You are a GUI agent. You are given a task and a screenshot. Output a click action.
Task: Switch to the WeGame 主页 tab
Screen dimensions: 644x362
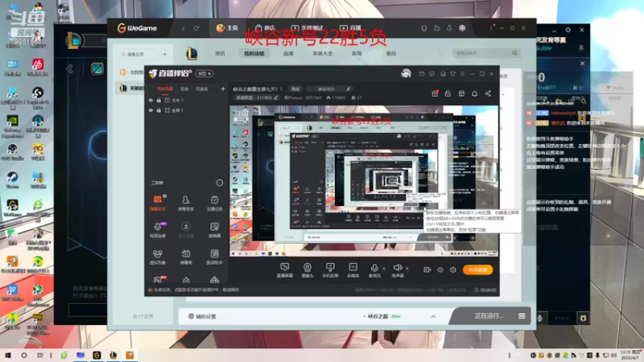(x=227, y=28)
